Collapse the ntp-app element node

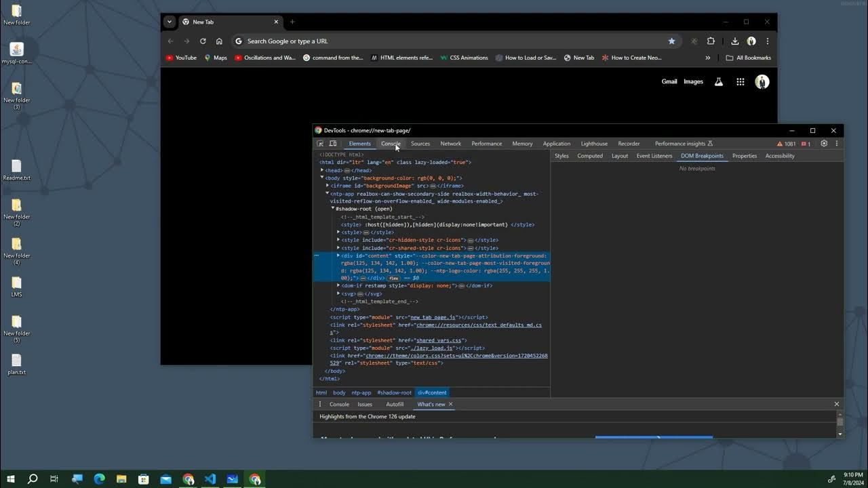pos(328,193)
